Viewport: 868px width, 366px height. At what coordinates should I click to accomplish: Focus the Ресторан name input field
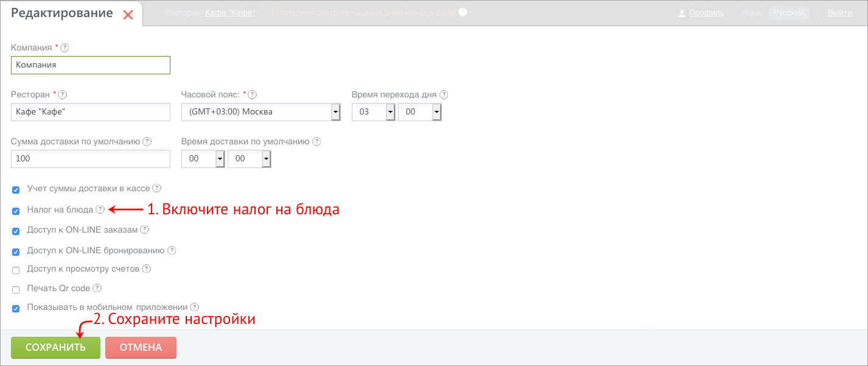click(x=91, y=112)
